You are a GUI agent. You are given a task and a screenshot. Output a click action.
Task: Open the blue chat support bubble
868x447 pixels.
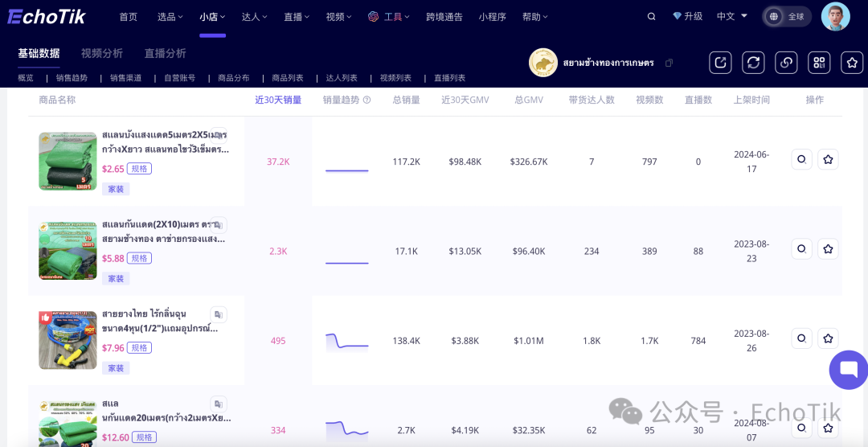(850, 370)
